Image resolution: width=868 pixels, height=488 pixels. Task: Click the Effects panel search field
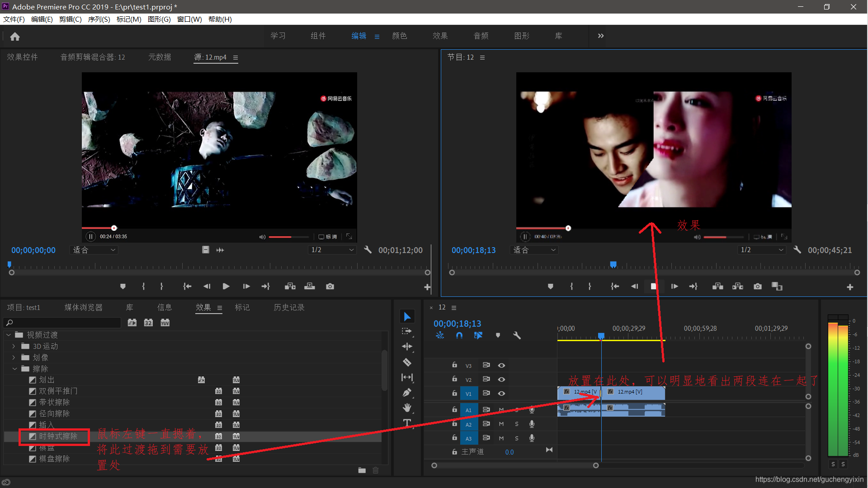pos(62,323)
